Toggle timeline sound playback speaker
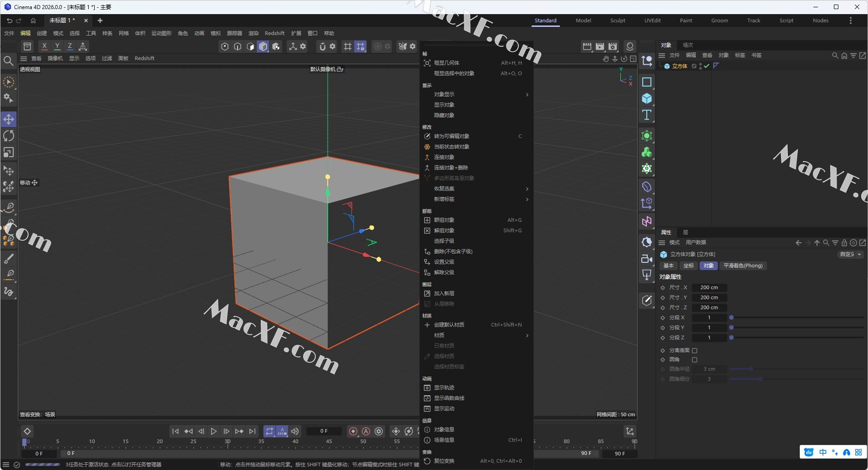The width and height of the screenshot is (868, 470). (295, 431)
